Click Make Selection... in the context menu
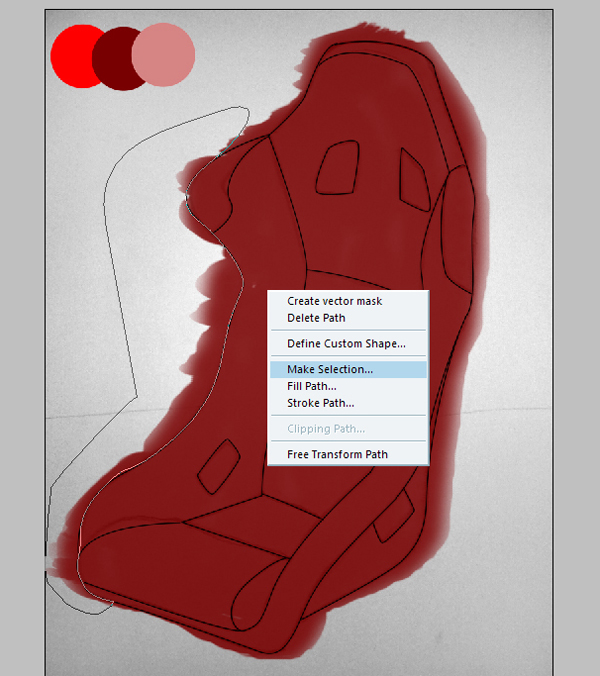Image resolution: width=600 pixels, height=676 pixels. coord(348,369)
